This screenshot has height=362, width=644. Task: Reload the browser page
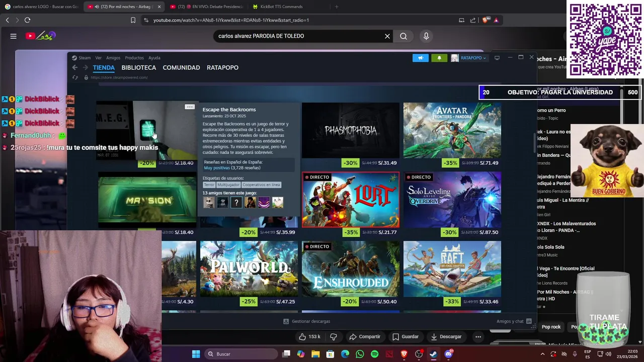[x=27, y=20]
